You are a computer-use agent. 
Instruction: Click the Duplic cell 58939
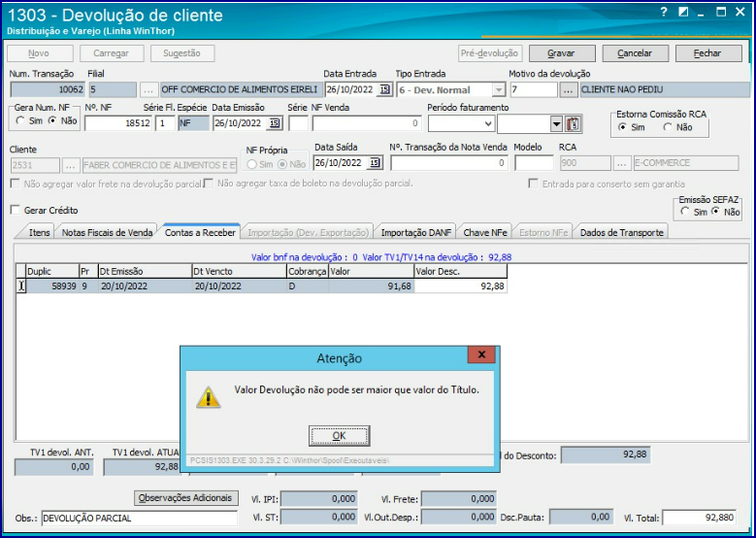(x=52, y=286)
